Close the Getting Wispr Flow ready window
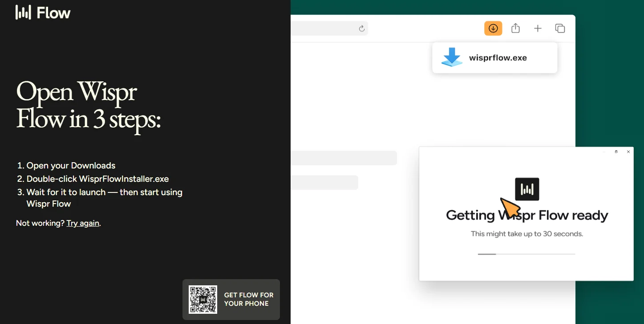Screen dimensions: 644x324 click(x=628, y=152)
